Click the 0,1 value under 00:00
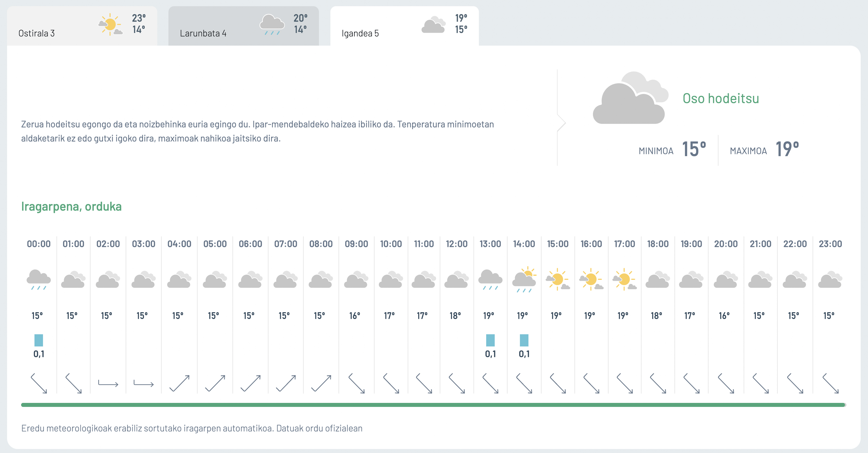 tap(39, 354)
